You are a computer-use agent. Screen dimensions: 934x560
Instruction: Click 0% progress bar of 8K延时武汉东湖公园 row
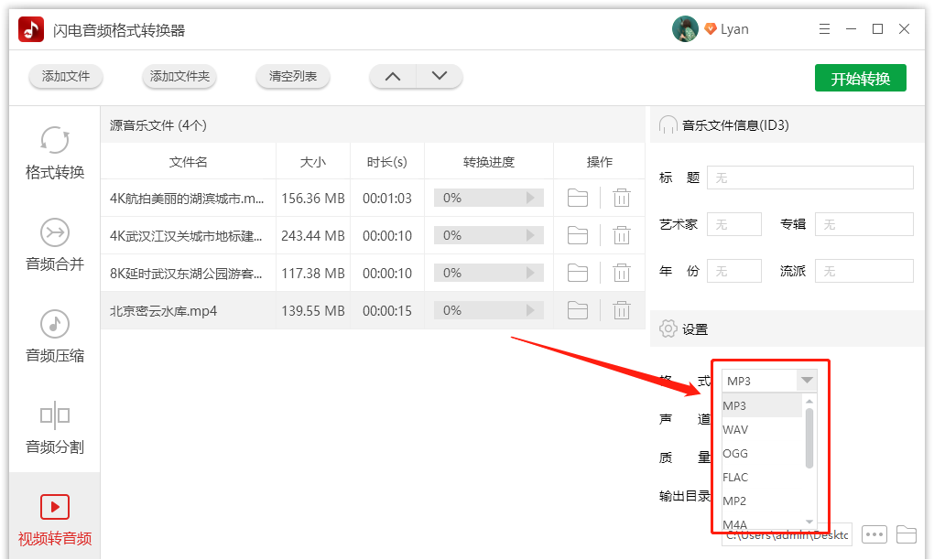point(488,274)
